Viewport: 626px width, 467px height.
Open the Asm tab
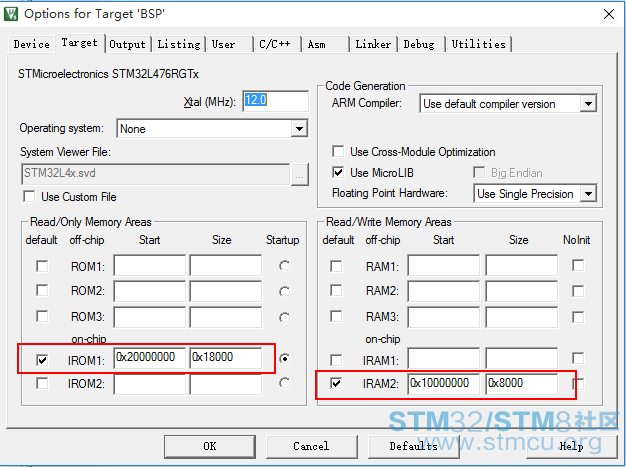(325, 44)
